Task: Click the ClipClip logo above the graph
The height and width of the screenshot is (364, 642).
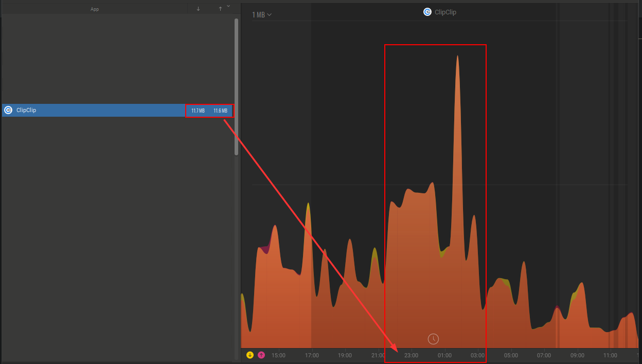Action: tap(427, 12)
